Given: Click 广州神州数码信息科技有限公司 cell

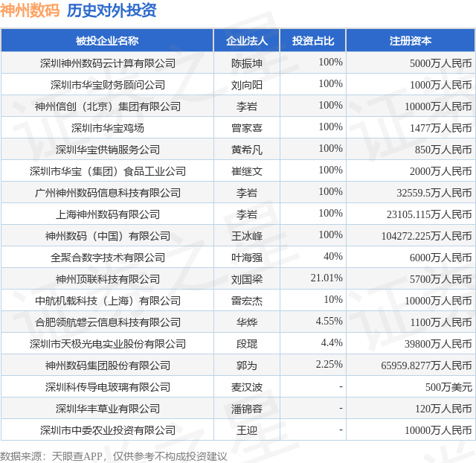Looking at the screenshot, I should coord(108,193).
